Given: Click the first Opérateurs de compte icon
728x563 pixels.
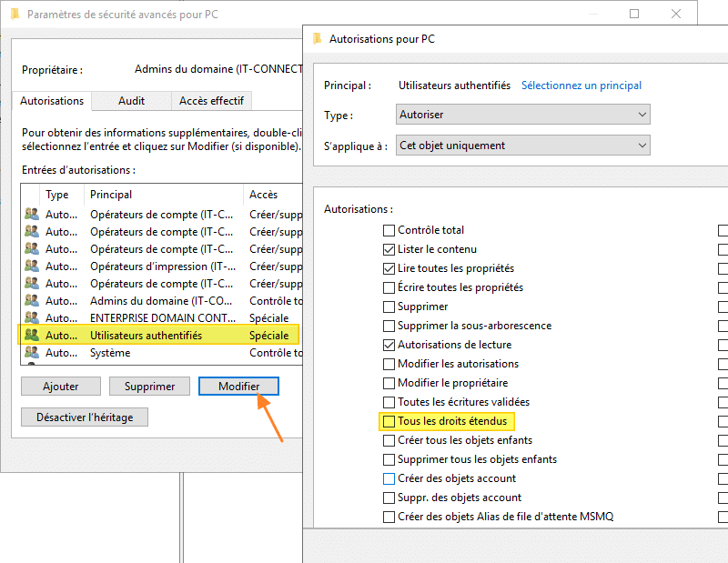Looking at the screenshot, I should [32, 215].
